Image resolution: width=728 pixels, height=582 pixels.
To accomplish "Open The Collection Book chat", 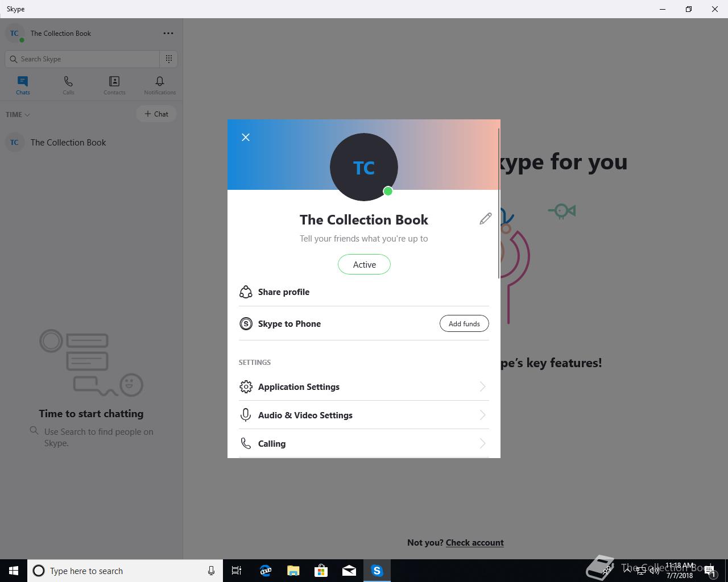I will click(x=91, y=142).
